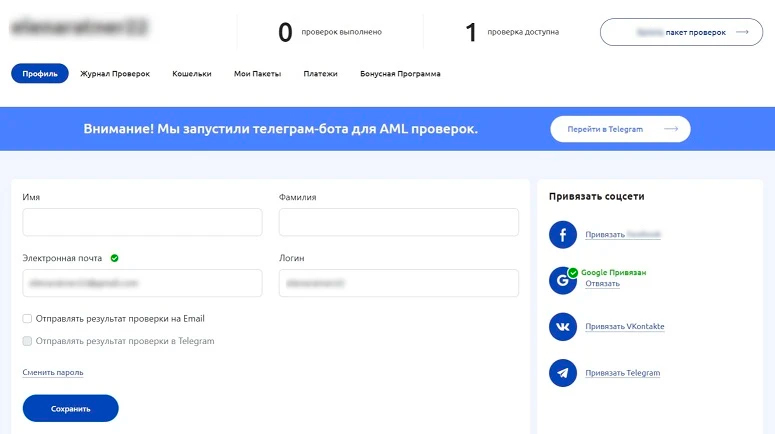Image resolution: width=775 pixels, height=434 pixels.
Task: Click the VKontakte round icon
Action: tap(563, 327)
